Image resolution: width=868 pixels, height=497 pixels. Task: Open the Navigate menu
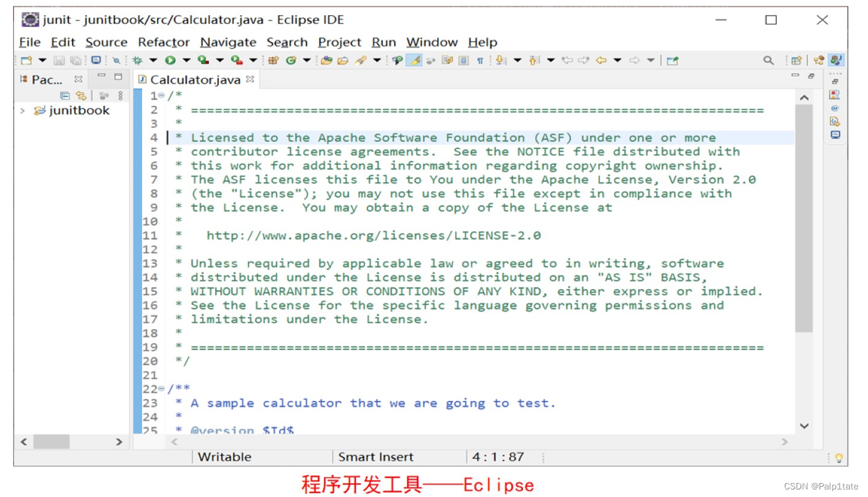[228, 42]
